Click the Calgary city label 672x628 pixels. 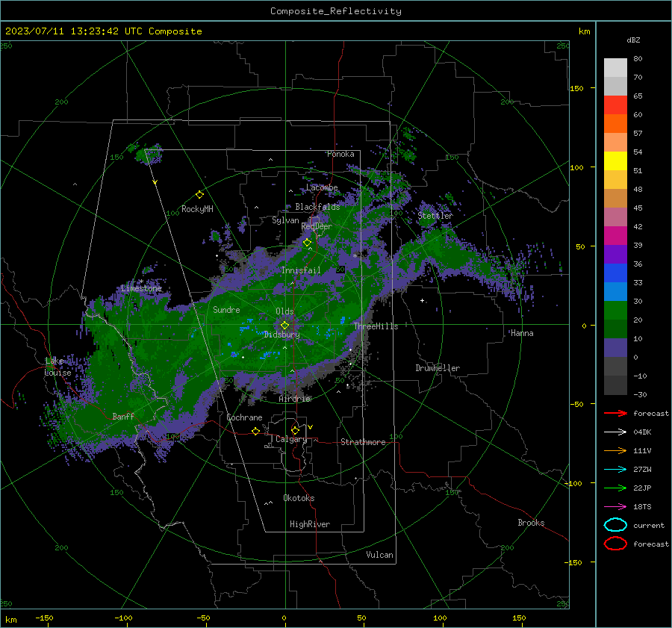click(x=291, y=439)
